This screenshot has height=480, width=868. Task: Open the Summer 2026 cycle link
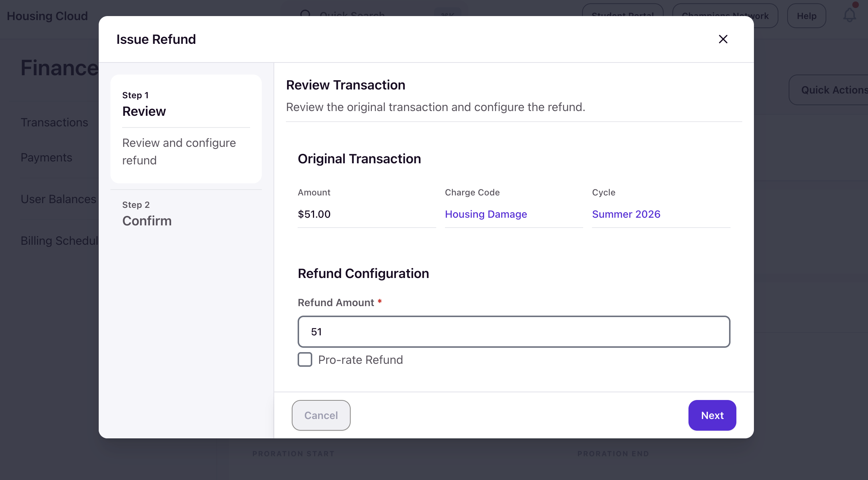click(x=626, y=214)
